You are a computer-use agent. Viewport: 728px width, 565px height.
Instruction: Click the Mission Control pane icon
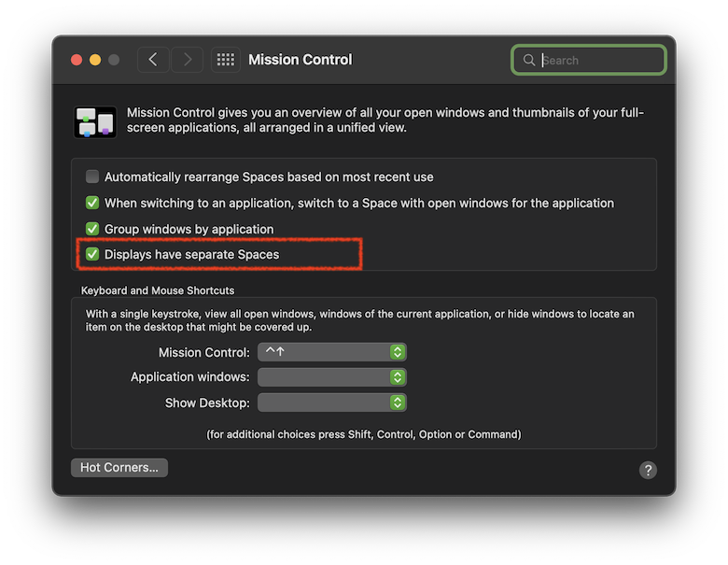95,122
